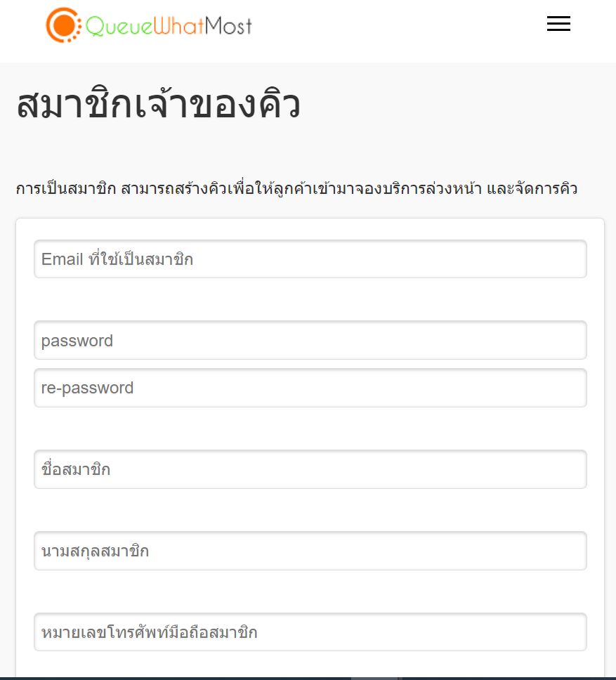Focus the นามสกุลสมาชิก surname field

[310, 551]
